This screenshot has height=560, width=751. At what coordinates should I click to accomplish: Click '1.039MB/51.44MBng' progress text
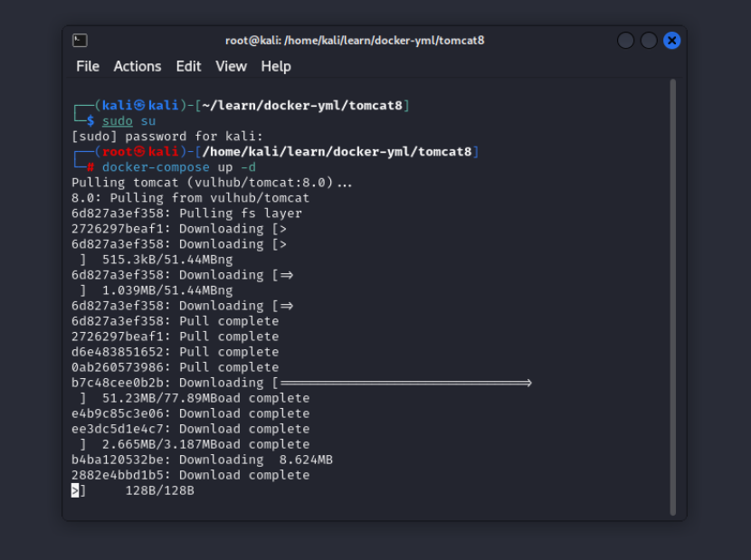167,290
